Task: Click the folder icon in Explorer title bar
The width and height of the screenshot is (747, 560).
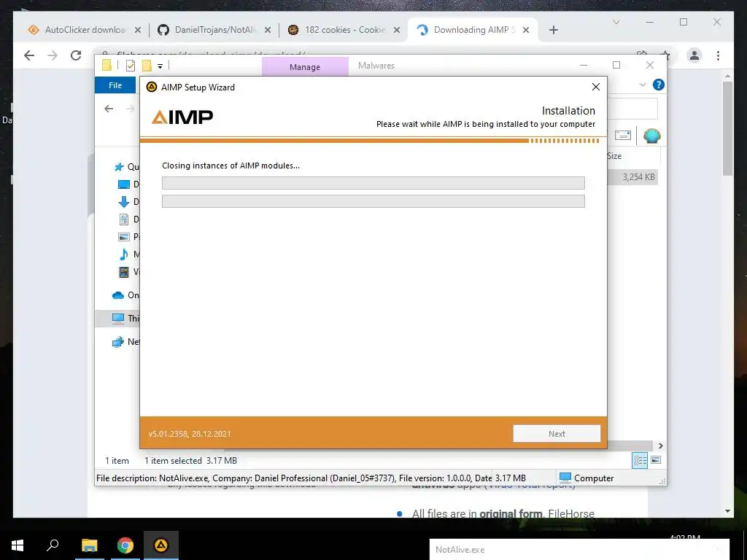Action: (x=107, y=65)
